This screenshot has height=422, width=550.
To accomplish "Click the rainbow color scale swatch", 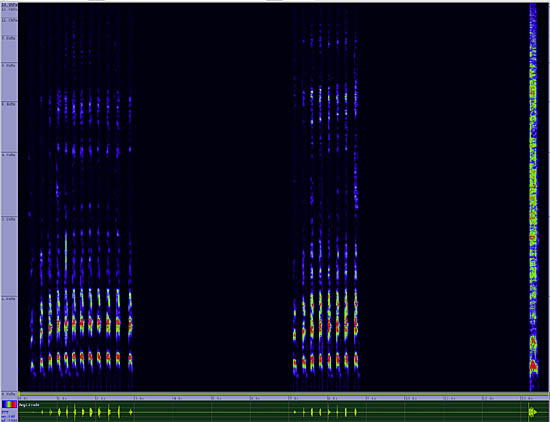I will 9,404.
